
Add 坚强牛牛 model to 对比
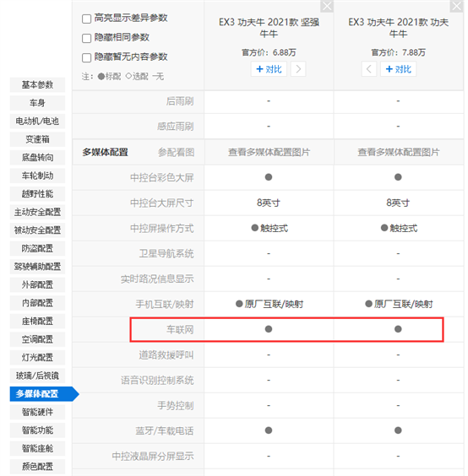click(269, 69)
